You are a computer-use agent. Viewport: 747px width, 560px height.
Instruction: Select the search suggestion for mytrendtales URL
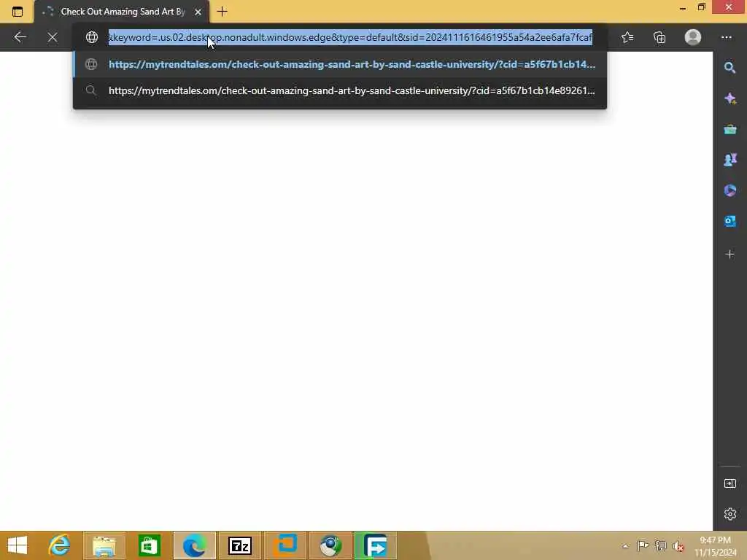[x=340, y=90]
